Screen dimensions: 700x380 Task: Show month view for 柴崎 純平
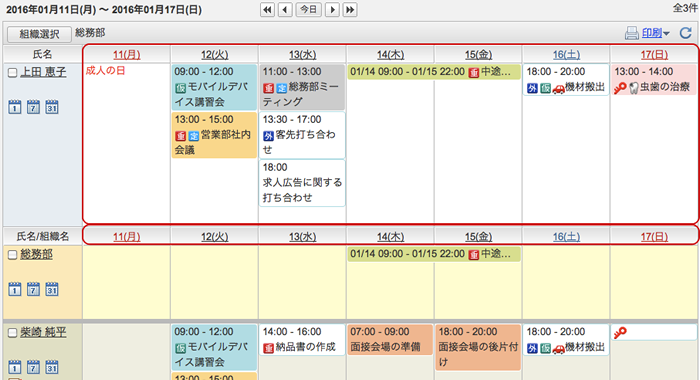(x=52, y=367)
